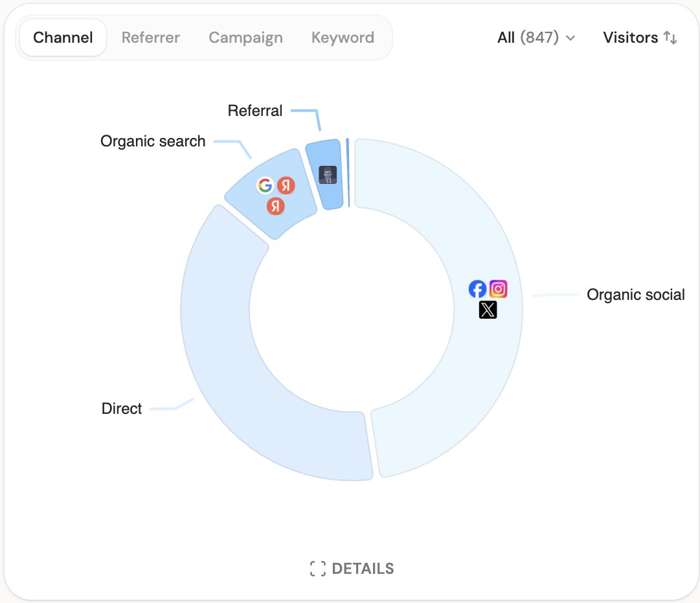
Task: Open the Referrer tab
Action: [150, 38]
